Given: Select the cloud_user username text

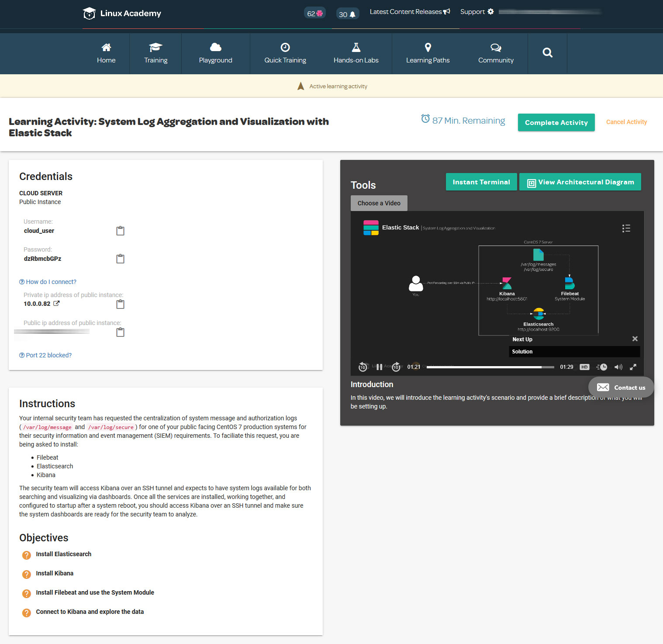Looking at the screenshot, I should 39,231.
